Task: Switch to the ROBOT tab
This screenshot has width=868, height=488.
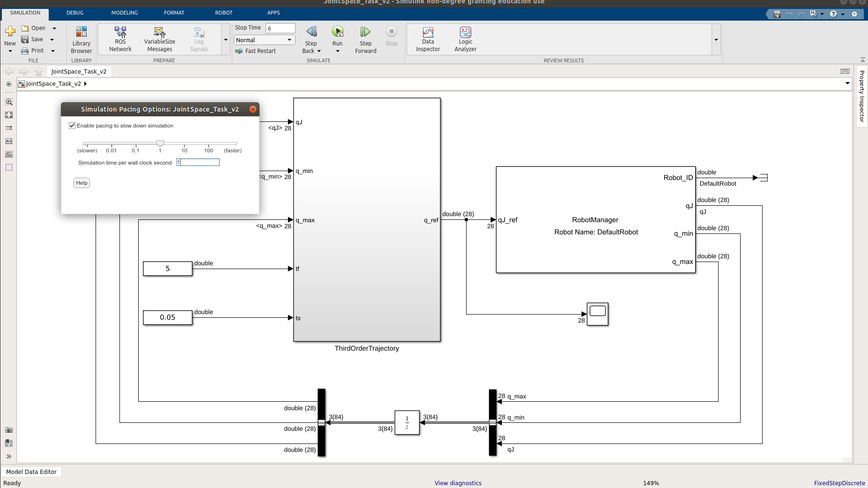Action: click(x=224, y=13)
